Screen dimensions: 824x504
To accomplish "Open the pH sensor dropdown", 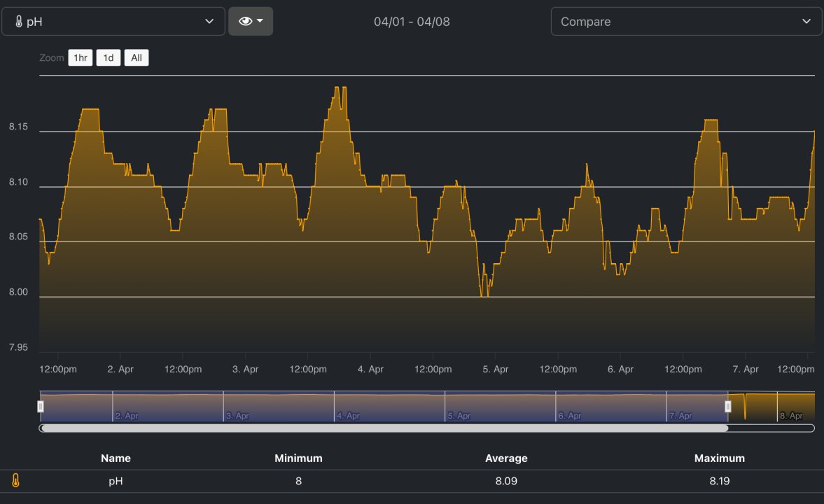I will tap(113, 22).
